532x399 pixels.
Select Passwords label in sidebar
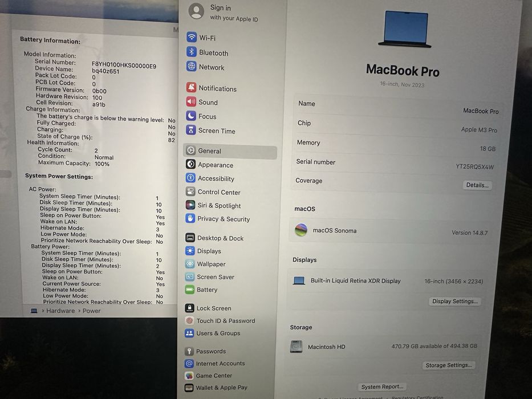211,351
